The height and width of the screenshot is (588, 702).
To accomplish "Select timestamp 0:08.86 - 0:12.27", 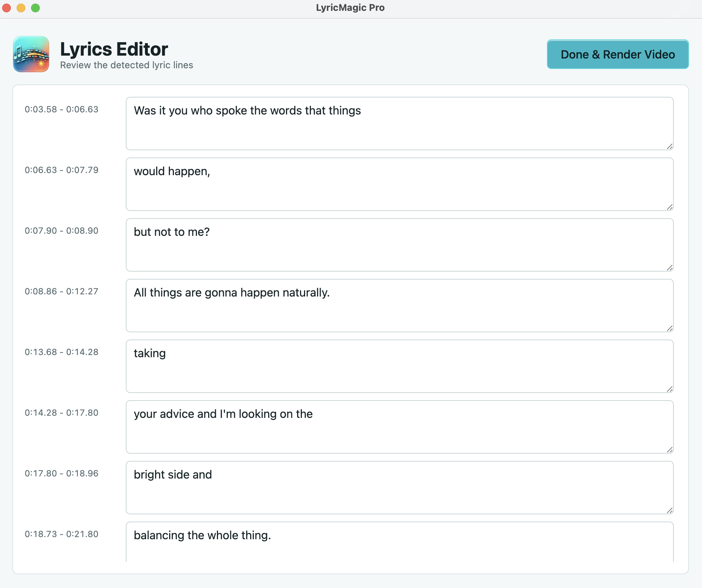I will pos(61,291).
